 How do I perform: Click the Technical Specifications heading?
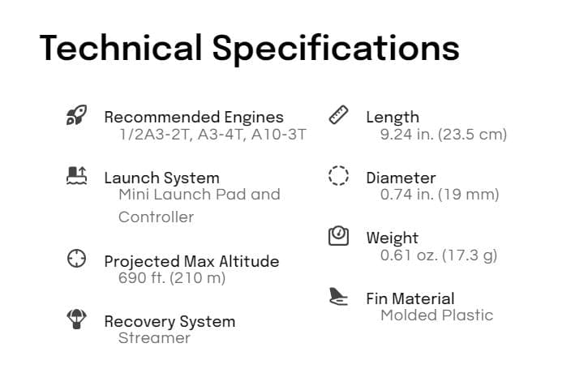[x=250, y=48]
